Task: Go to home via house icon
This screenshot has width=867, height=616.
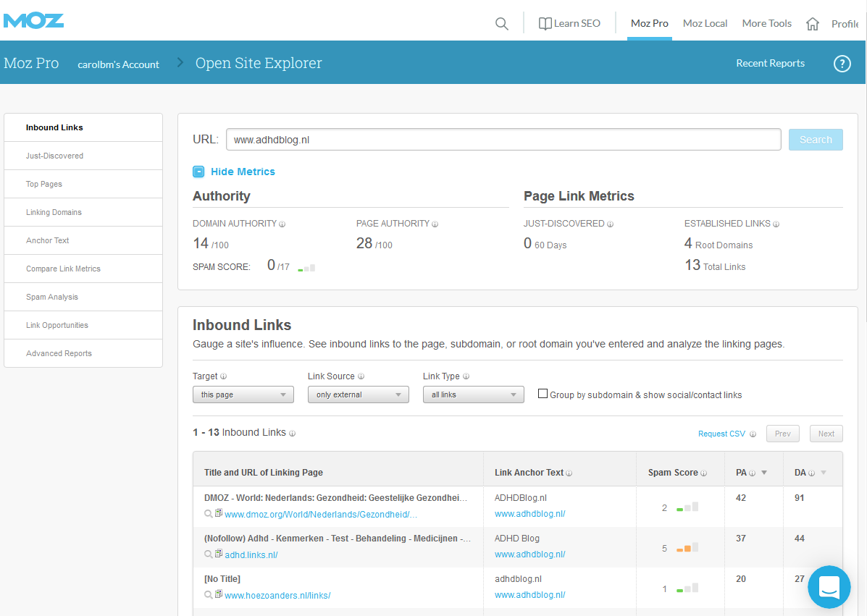Action: [x=812, y=24]
